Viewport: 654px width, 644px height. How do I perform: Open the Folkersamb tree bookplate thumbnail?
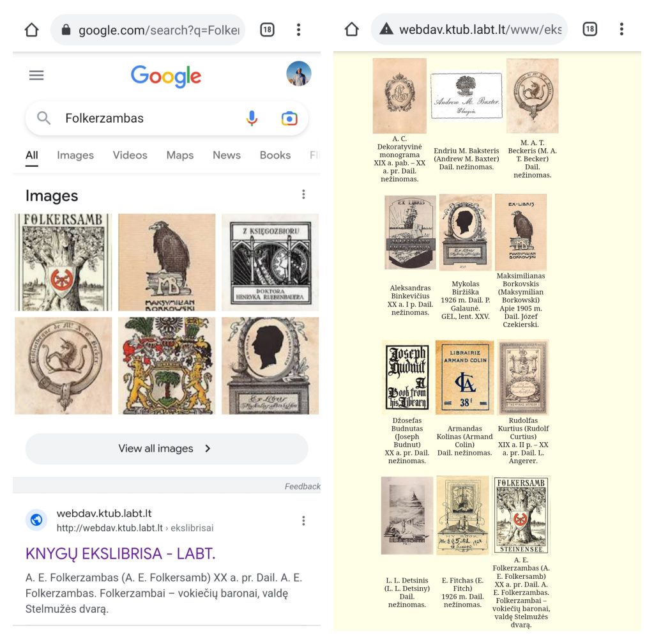click(x=63, y=263)
